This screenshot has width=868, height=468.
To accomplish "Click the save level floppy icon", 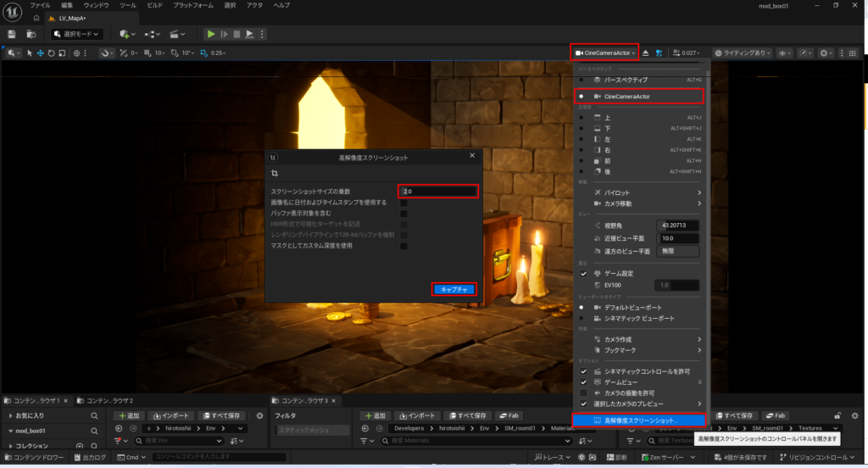I will coord(12,35).
